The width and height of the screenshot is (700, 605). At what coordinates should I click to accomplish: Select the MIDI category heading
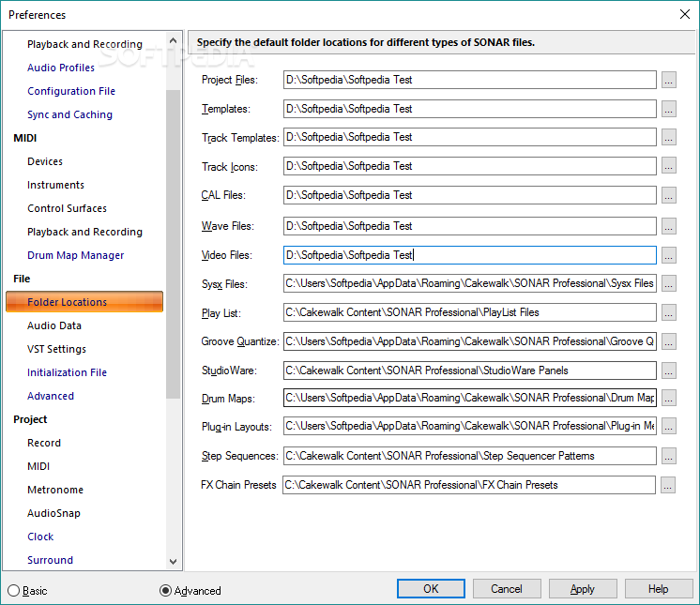click(x=25, y=138)
